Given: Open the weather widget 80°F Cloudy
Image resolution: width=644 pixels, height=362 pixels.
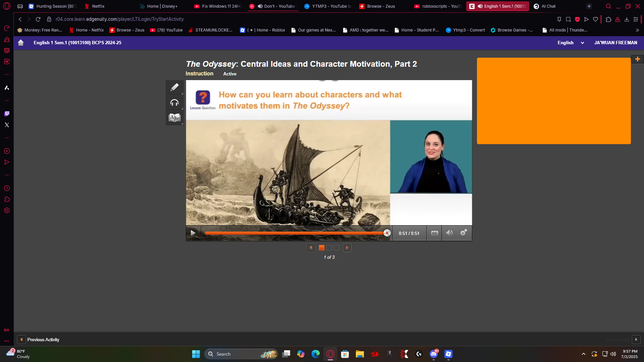Looking at the screenshot, I should [x=18, y=354].
